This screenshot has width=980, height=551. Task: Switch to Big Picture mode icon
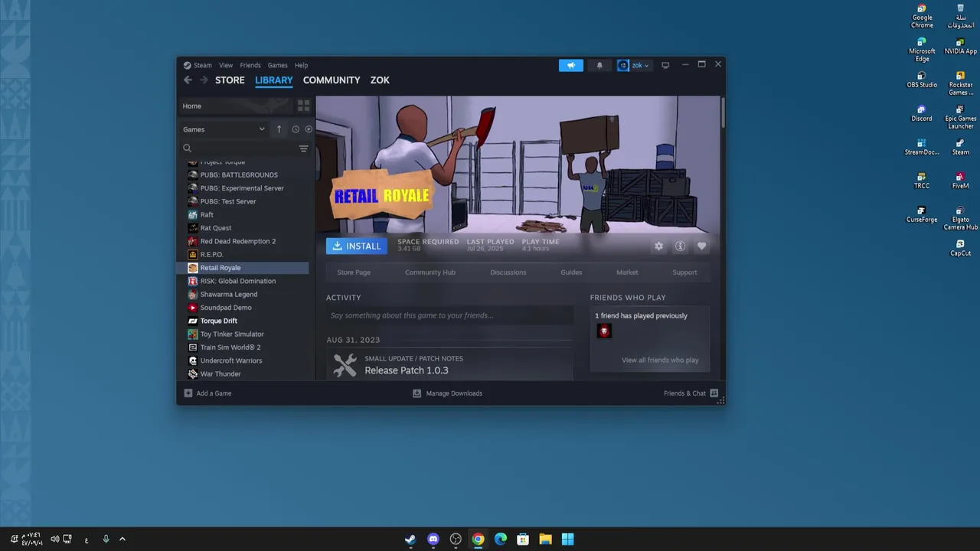665,65
